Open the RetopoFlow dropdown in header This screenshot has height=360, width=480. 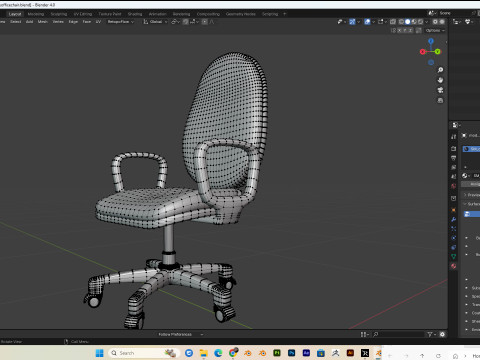click(120, 22)
